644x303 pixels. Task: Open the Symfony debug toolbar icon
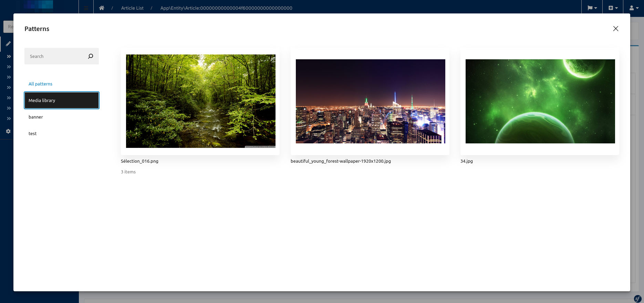(637, 299)
